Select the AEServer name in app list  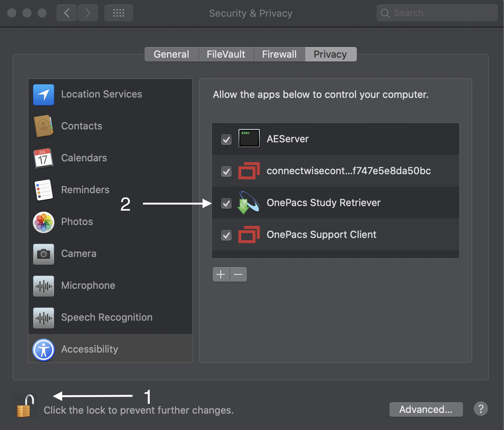[287, 139]
